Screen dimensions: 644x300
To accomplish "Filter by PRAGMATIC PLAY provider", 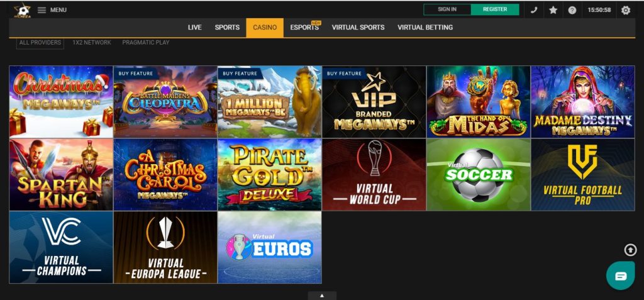I will pyautogui.click(x=146, y=42).
